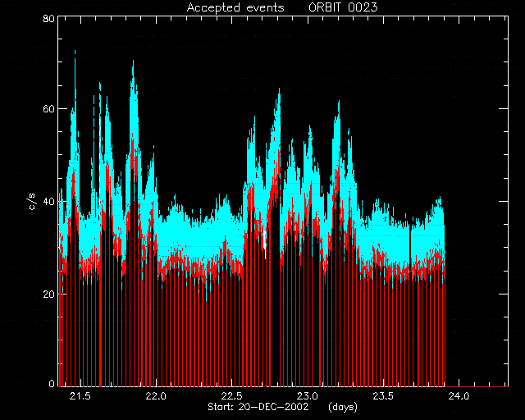
Task: Click the y-axis tick label 40
Action: [48, 201]
